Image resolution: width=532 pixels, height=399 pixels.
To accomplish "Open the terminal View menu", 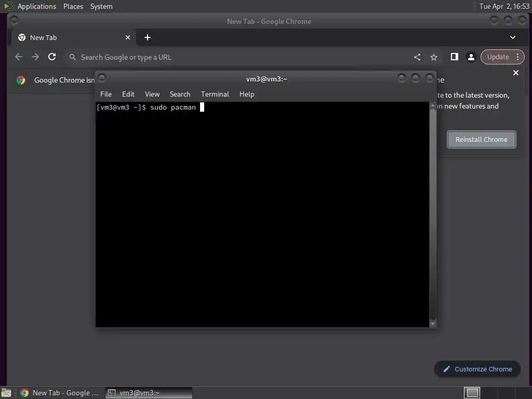I will (152, 94).
